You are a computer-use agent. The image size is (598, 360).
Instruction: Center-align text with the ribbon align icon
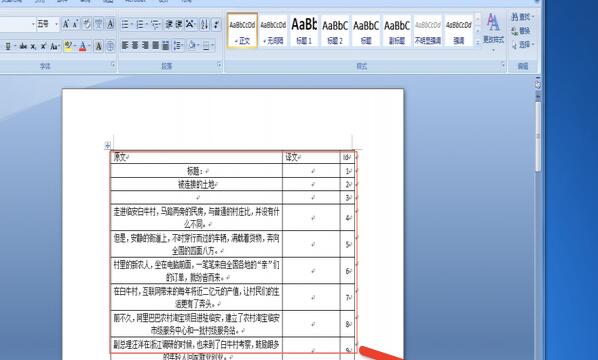135,46
